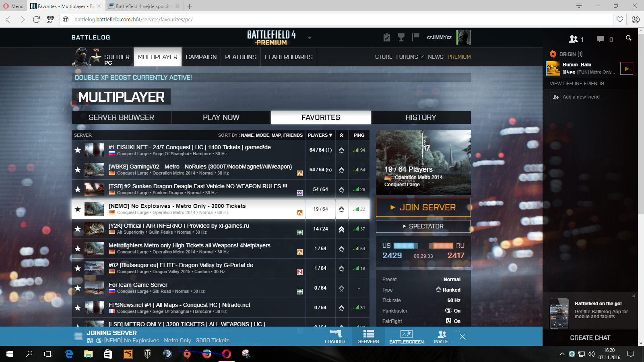
Task: Click 'Add a new friend' link
Action: pos(581,97)
